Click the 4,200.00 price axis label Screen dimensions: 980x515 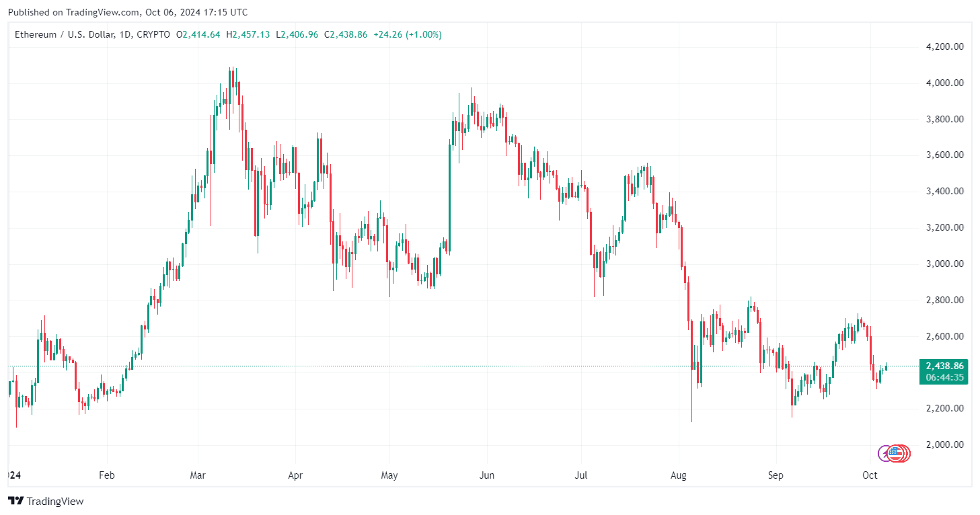coord(944,47)
